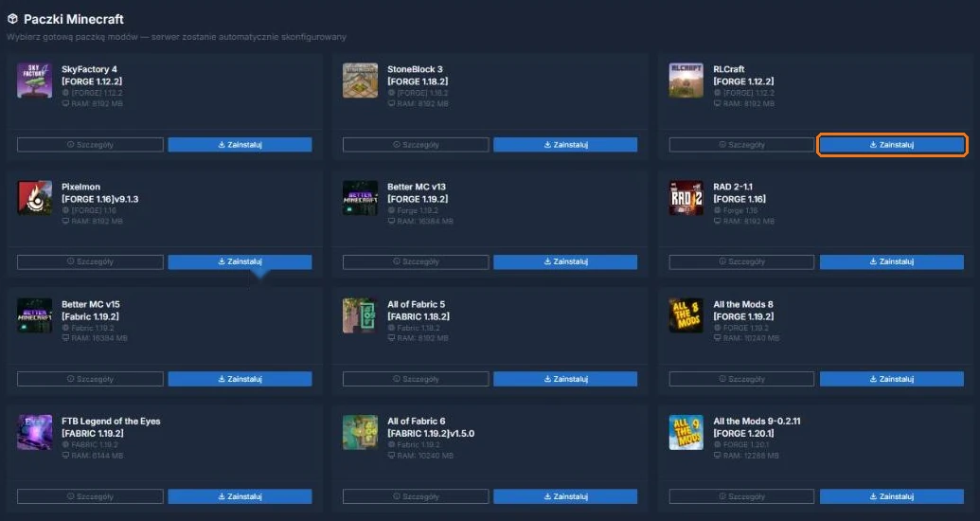Viewport: 980px width, 521px height.
Task: Click the Pixelmon modpack icon
Action: [34, 198]
